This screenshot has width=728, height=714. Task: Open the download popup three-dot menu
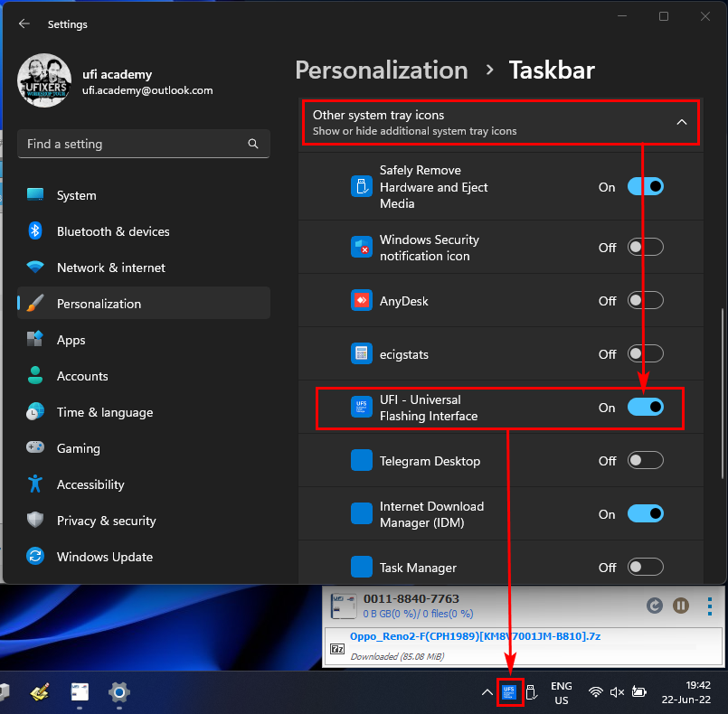(709, 606)
